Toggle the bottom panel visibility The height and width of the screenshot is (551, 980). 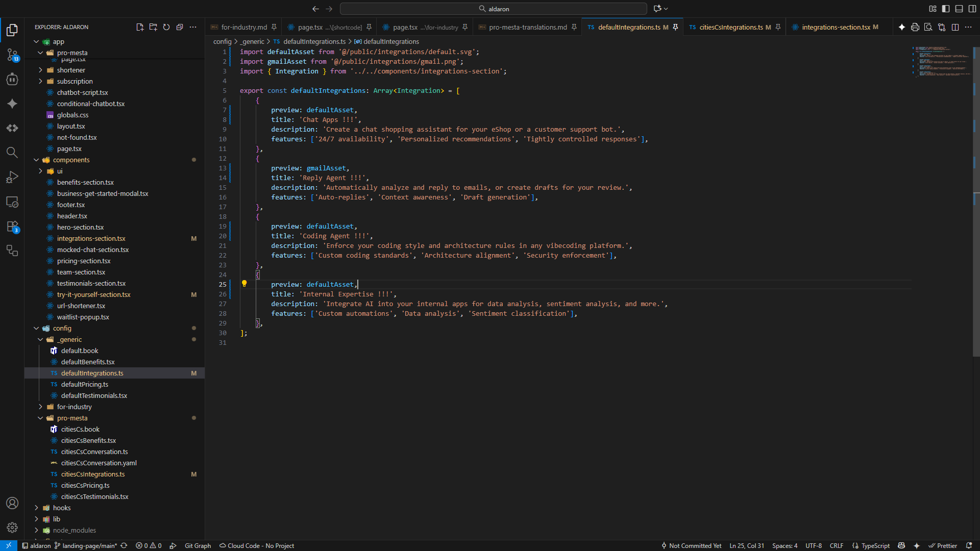(x=959, y=9)
